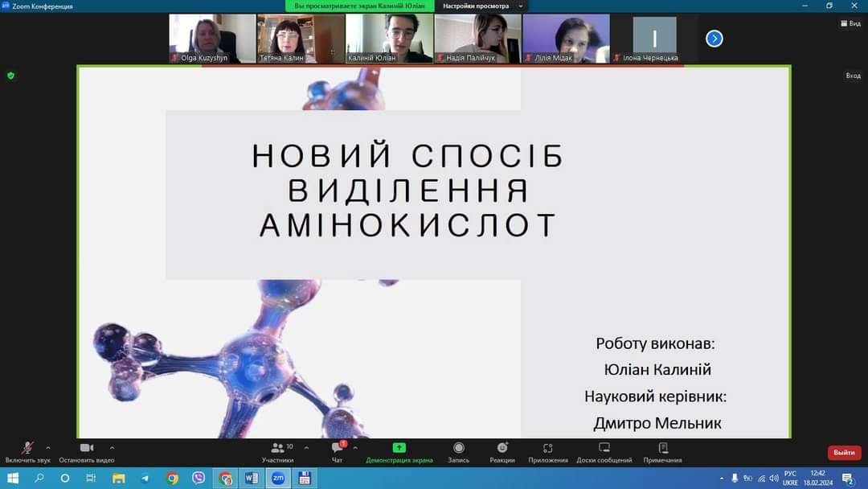Viewport: 868px width, 489px height.
Task: Start screen sharing with Демонстрация экрана
Action: 399,452
